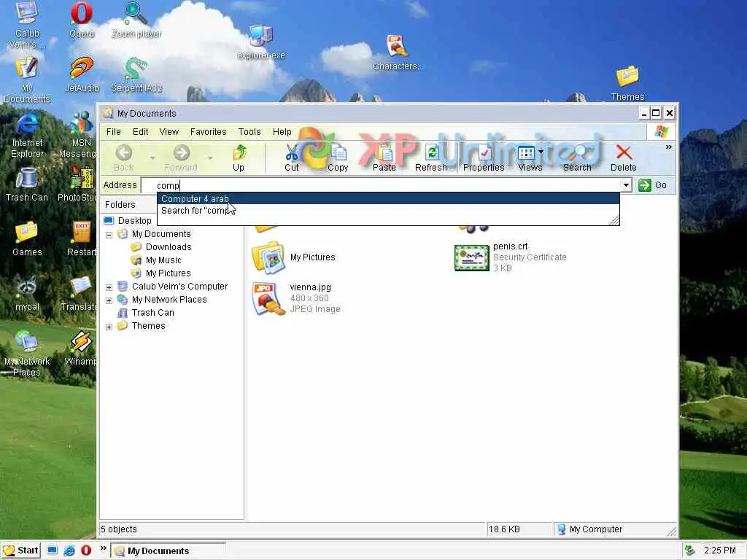Open the Favorites menu
This screenshot has height=560, width=747.
[x=208, y=132]
